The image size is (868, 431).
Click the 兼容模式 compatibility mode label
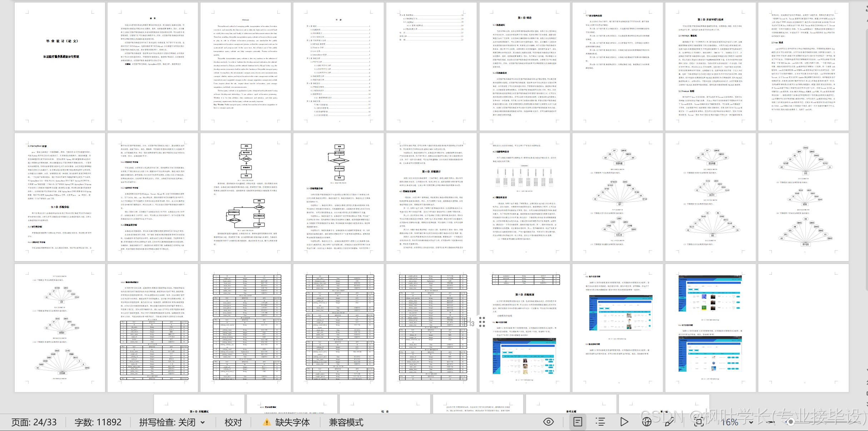[x=346, y=422]
